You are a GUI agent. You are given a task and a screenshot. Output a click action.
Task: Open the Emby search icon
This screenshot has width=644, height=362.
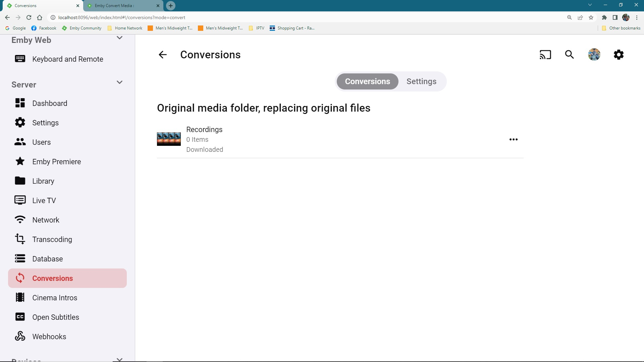click(x=569, y=54)
